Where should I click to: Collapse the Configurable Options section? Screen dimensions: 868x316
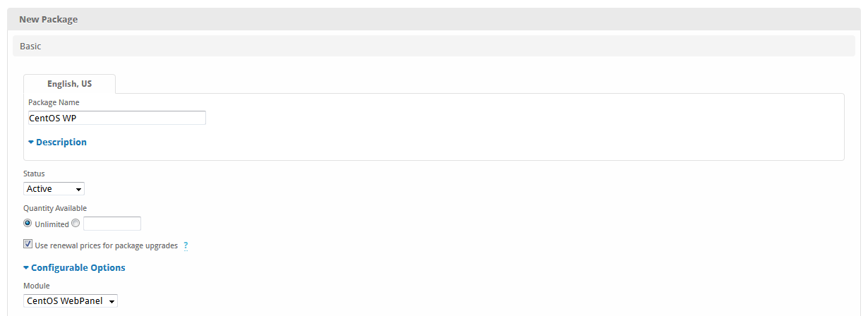(78, 268)
